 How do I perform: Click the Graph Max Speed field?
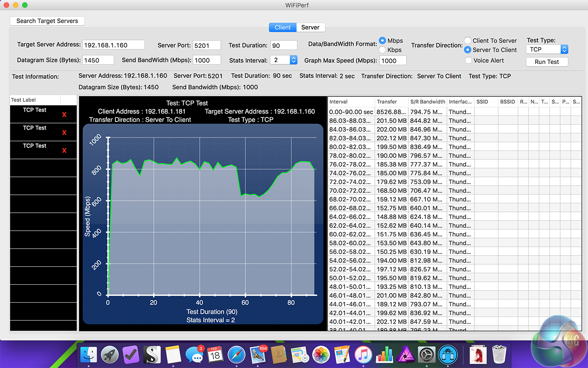coord(393,61)
